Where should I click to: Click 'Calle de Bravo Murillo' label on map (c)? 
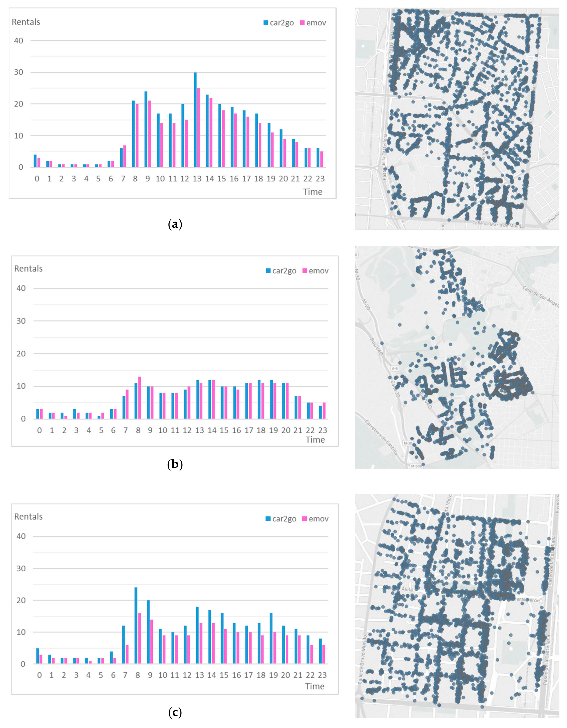pos(362,659)
